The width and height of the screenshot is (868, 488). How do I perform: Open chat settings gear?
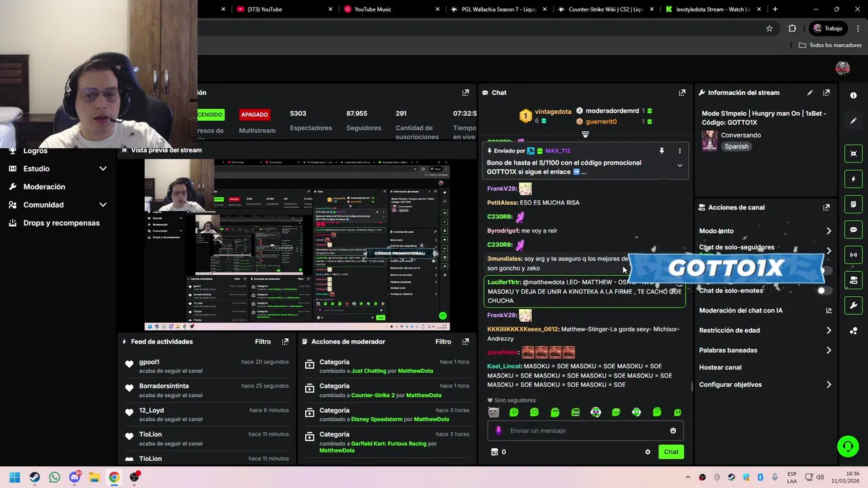click(648, 452)
